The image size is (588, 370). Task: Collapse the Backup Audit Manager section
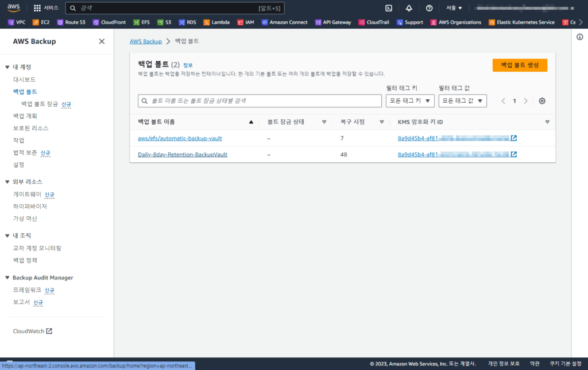click(7, 278)
